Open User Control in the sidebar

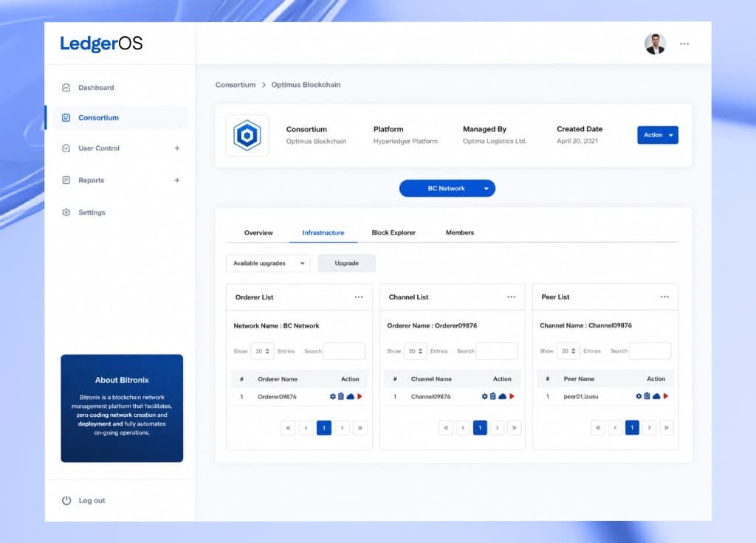click(99, 148)
